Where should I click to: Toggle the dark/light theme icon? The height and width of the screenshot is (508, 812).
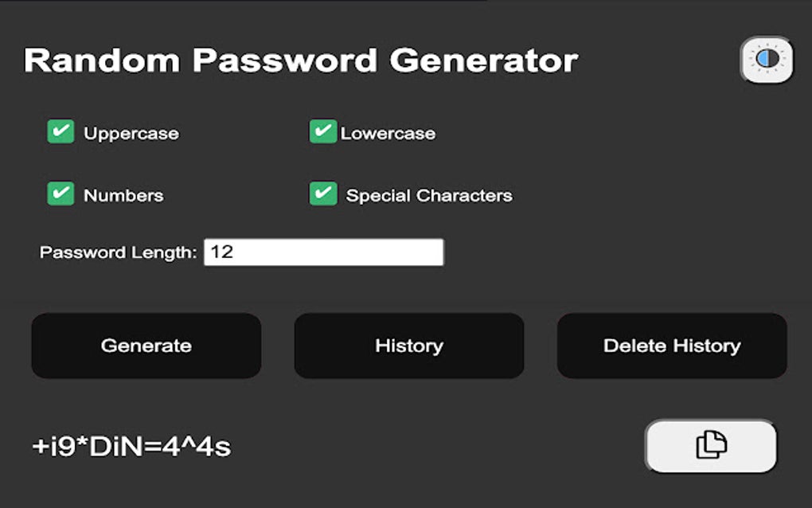(767, 60)
